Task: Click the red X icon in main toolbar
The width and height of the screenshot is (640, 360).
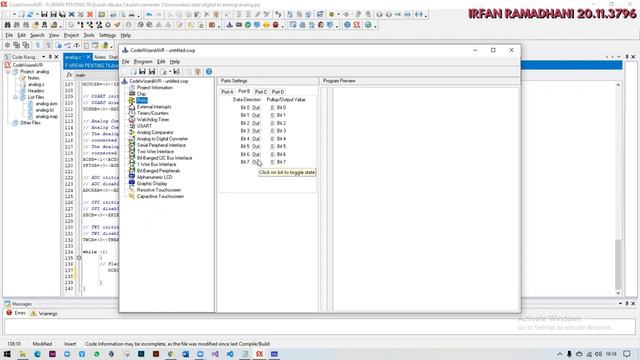Action: coord(90,14)
